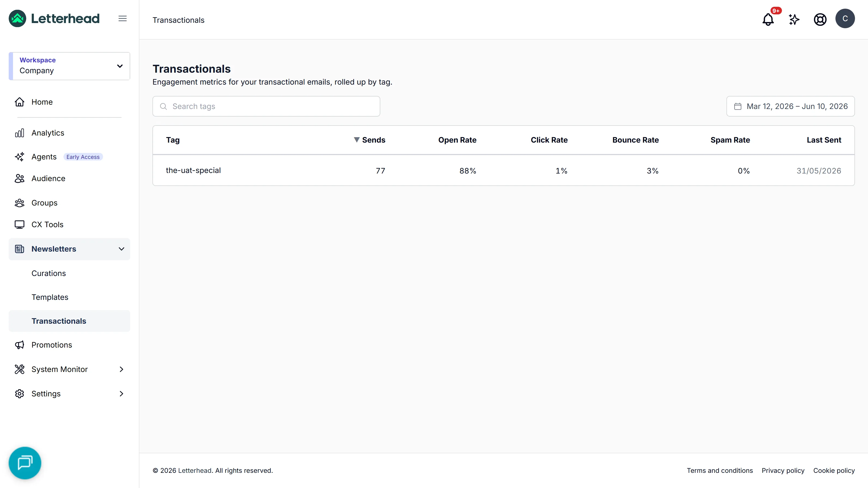Click the 88% open rate value
Screen dimensions: 868x488
pos(468,171)
